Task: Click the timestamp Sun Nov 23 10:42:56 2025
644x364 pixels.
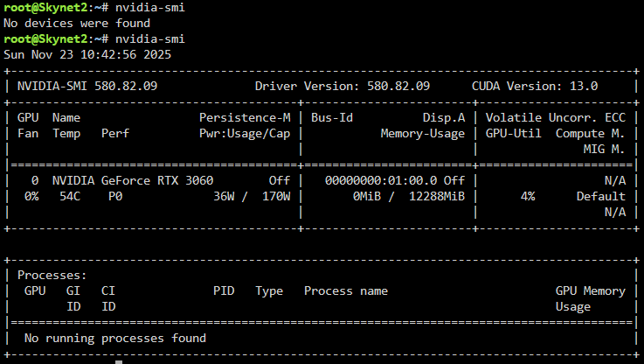Action: [x=87, y=54]
